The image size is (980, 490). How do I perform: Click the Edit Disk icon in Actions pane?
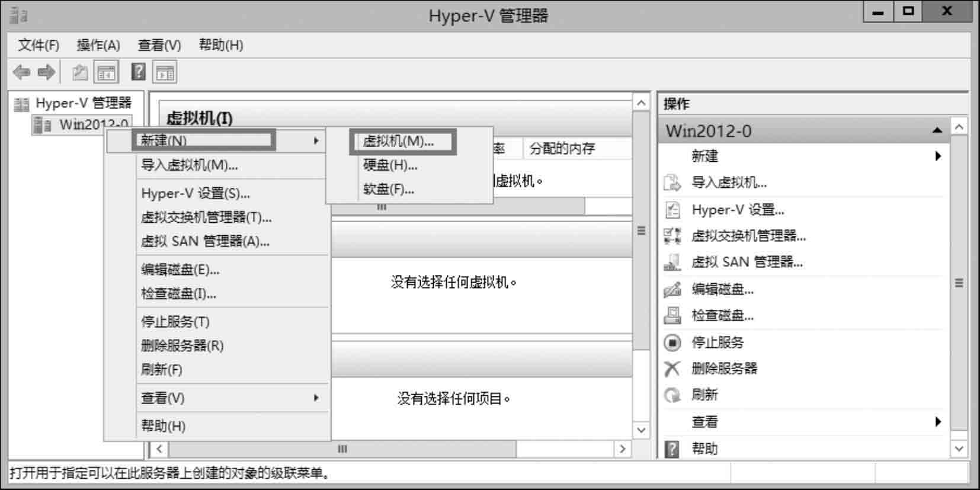pos(672,289)
